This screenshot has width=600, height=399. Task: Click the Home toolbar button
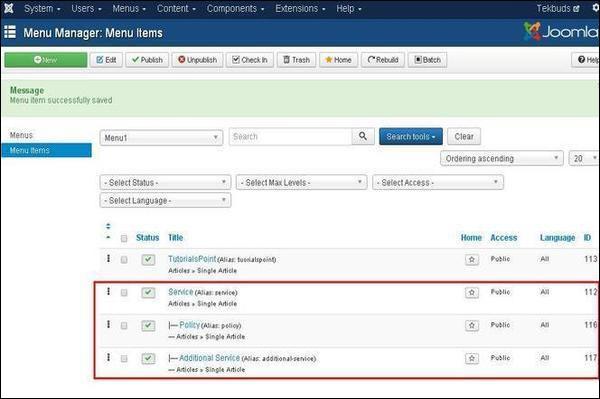click(339, 60)
